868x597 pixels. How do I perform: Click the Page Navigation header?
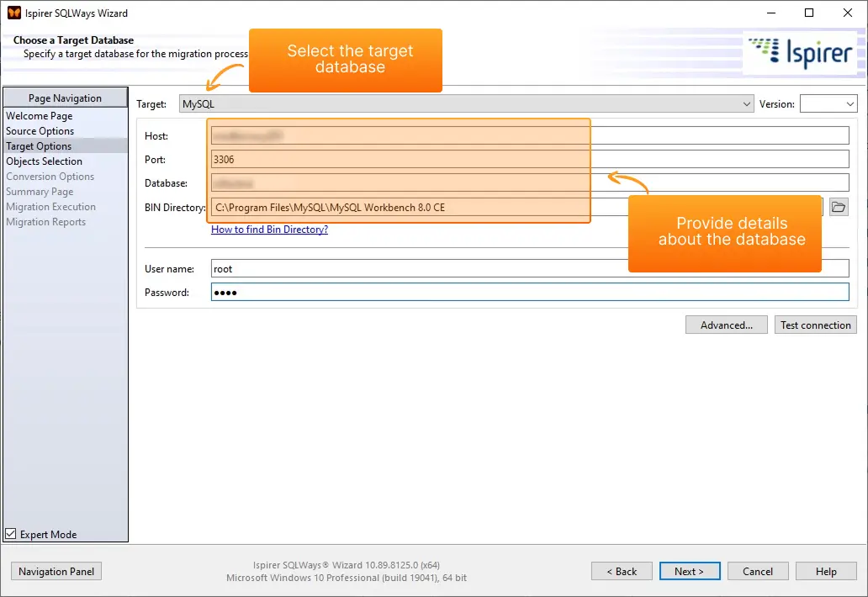click(x=66, y=98)
